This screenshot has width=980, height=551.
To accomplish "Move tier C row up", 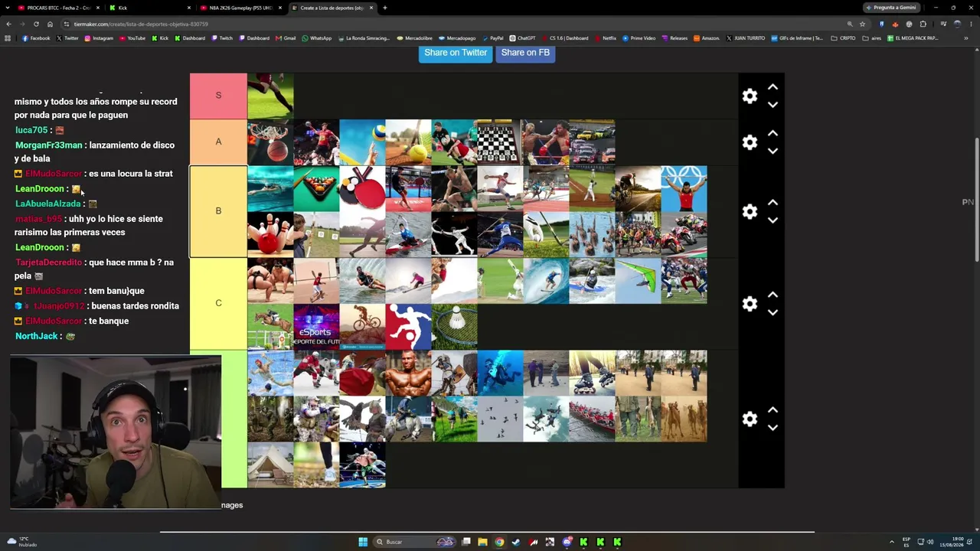I will (773, 295).
